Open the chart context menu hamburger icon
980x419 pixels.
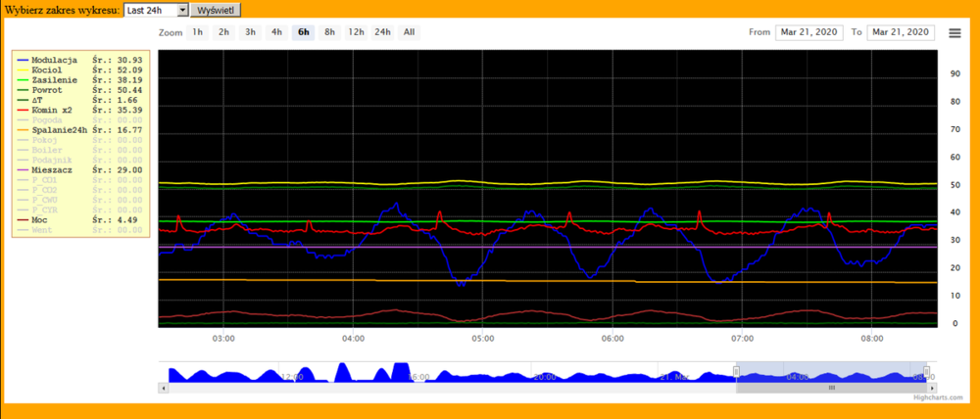click(955, 32)
